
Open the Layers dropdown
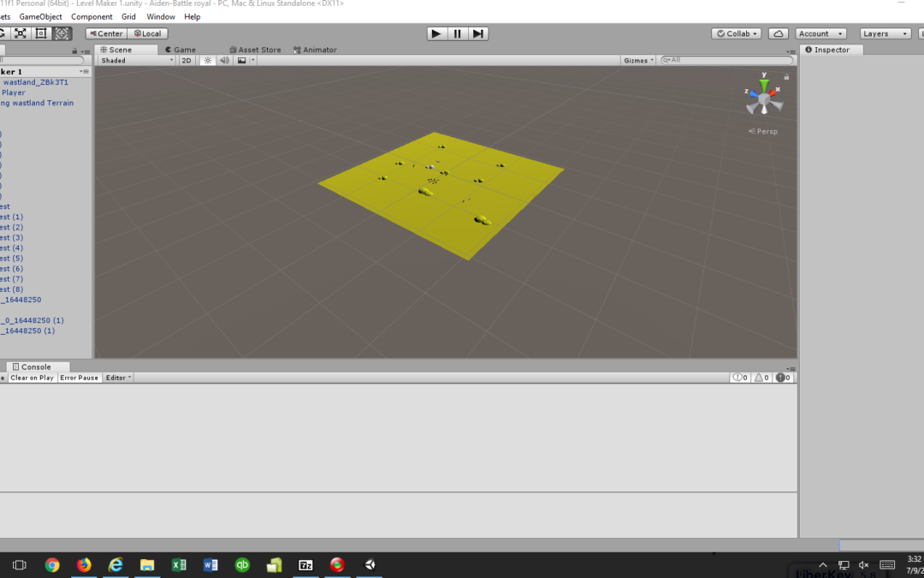pyautogui.click(x=885, y=33)
